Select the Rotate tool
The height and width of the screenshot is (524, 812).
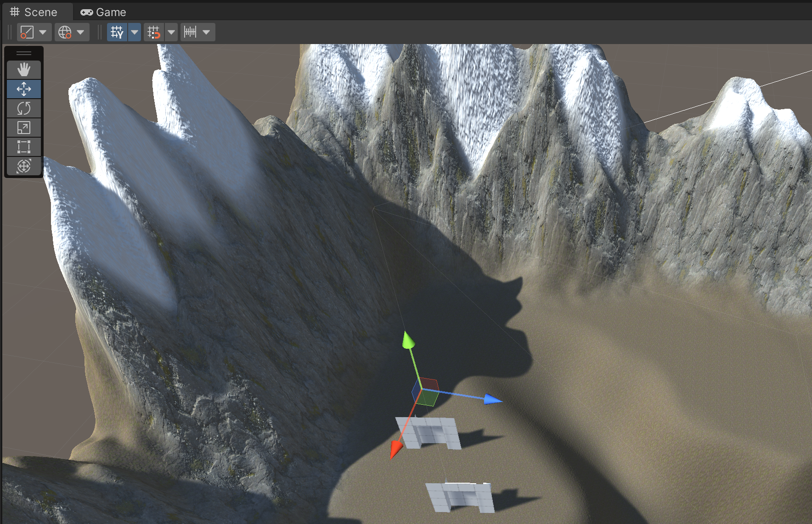point(24,108)
